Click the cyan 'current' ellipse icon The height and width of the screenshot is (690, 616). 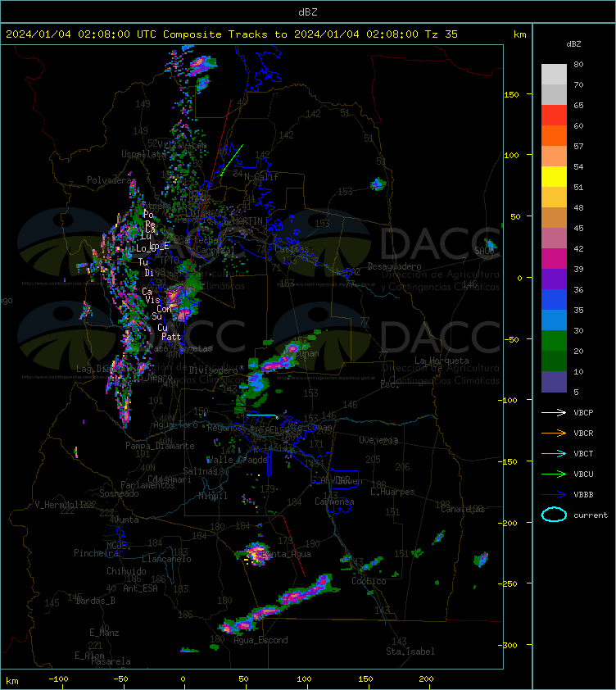[554, 515]
